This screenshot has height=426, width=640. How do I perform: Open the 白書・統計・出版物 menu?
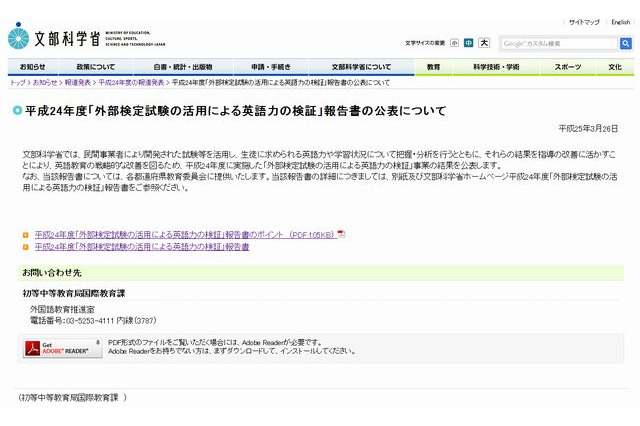pyautogui.click(x=183, y=67)
